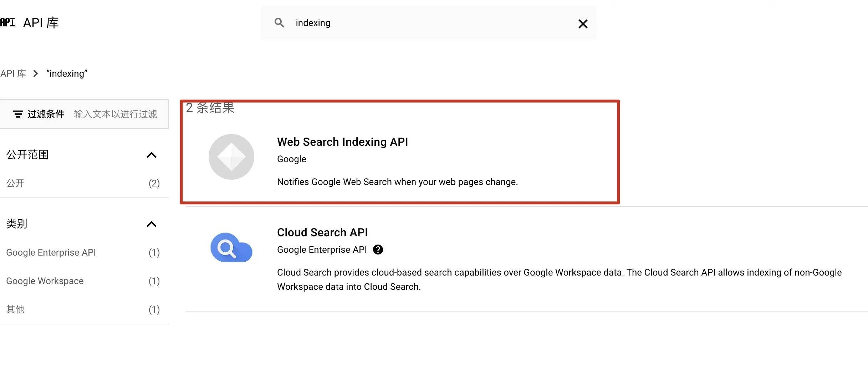Collapse the 类别 section
This screenshot has height=380, width=868.
pyautogui.click(x=152, y=224)
